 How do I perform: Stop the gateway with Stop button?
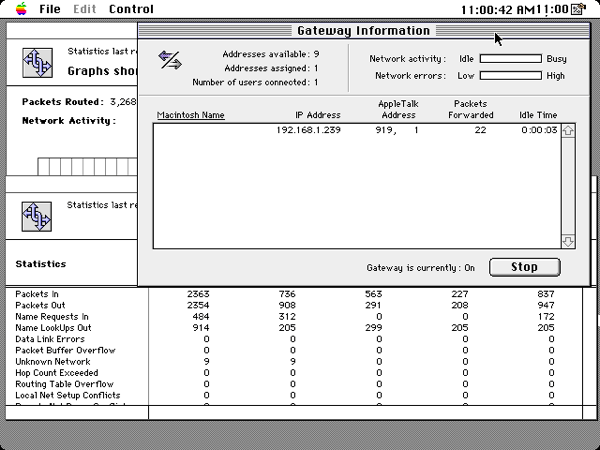pyautogui.click(x=525, y=267)
